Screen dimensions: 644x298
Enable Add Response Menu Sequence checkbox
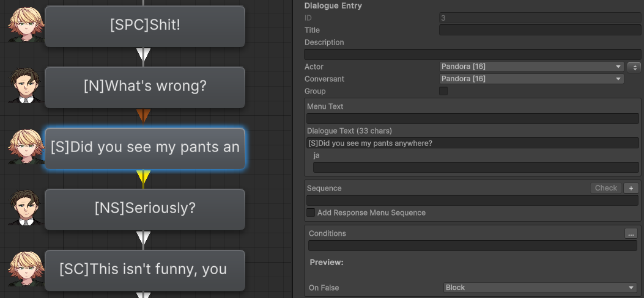tap(311, 213)
